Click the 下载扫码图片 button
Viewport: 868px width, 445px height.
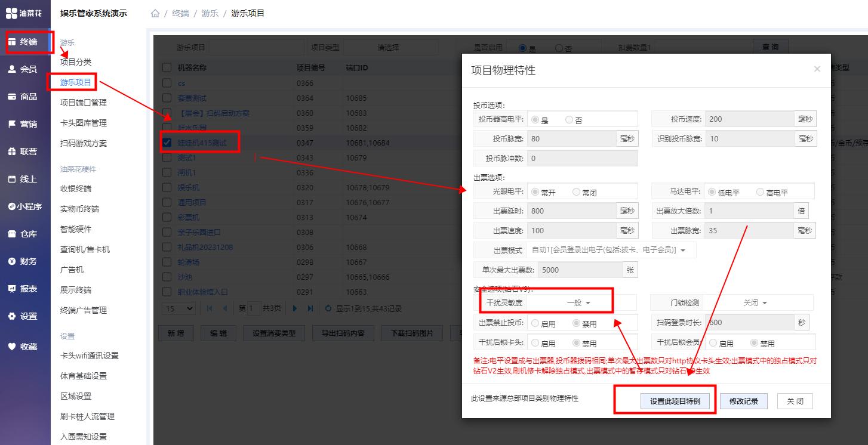point(412,333)
